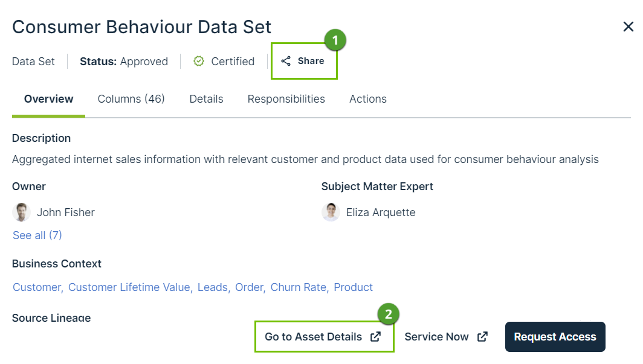The image size is (643, 364).
Task: Click Eliza Arquette's avatar photo
Action: coord(331,212)
